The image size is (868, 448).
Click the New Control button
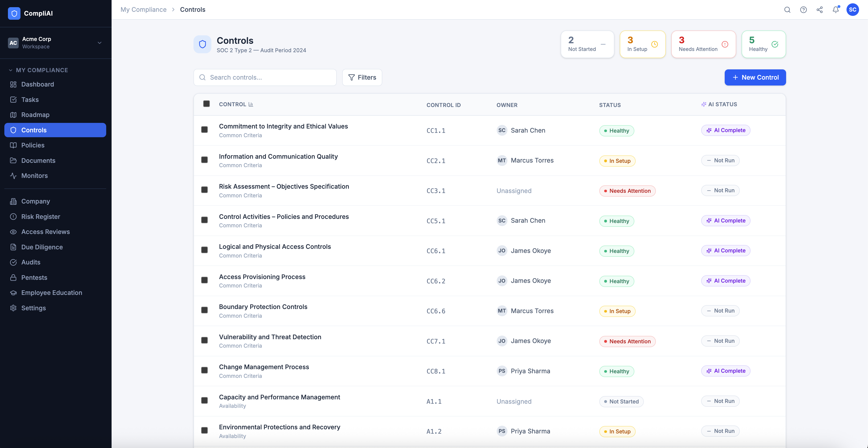755,78
